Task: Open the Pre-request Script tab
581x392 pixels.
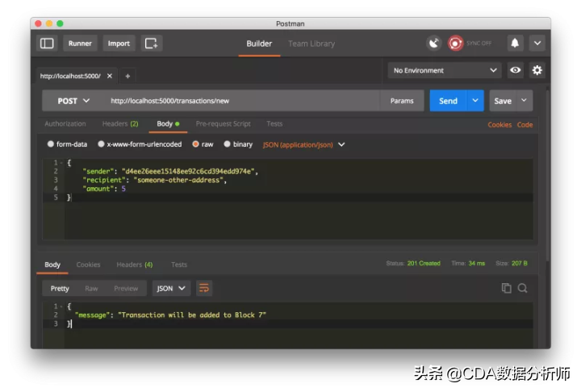Action: (223, 123)
